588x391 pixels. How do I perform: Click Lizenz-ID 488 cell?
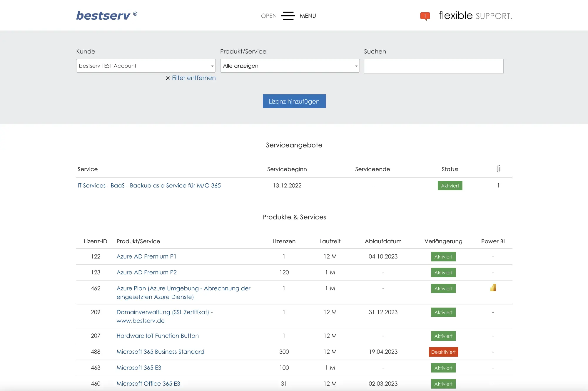(x=96, y=352)
